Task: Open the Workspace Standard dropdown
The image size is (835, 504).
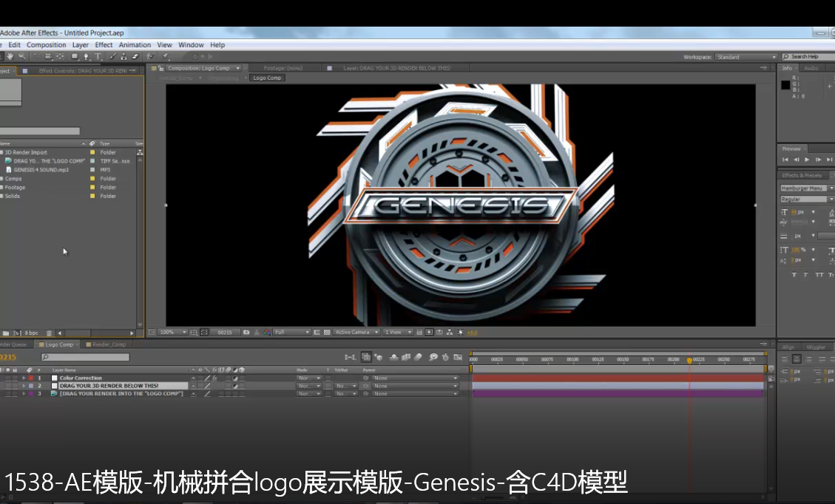Action: click(746, 57)
